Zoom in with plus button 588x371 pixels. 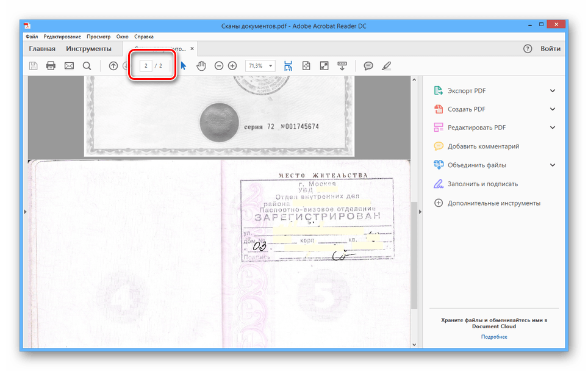pos(232,66)
